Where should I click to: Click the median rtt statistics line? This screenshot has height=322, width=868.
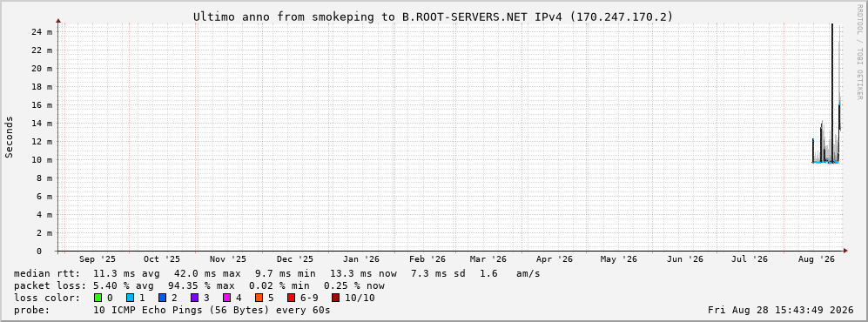pos(277,273)
